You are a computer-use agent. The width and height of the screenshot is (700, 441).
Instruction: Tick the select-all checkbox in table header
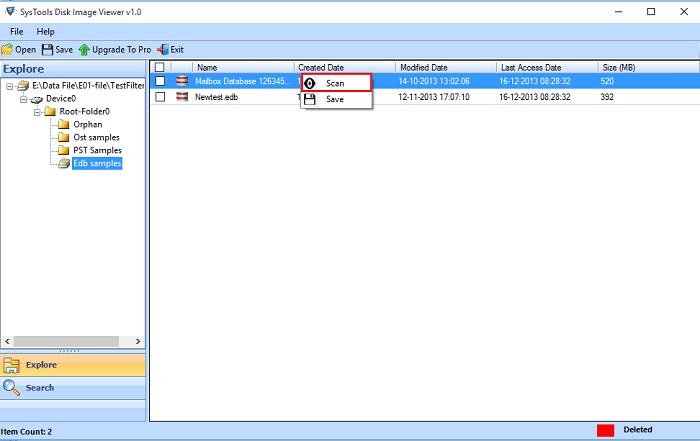click(159, 67)
